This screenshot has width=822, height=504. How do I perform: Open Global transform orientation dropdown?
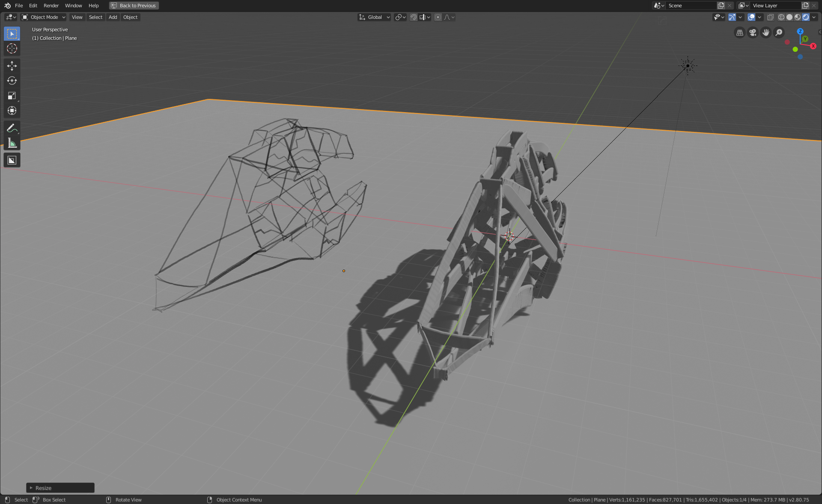pos(375,17)
